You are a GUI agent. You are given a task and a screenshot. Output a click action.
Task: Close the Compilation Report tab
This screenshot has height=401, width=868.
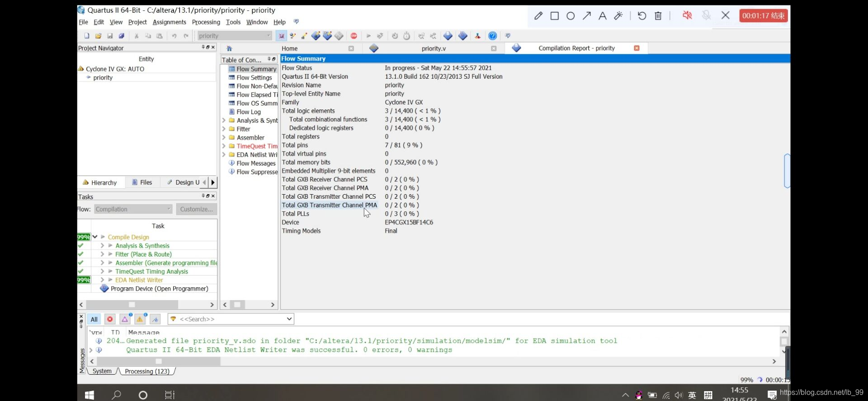pyautogui.click(x=637, y=48)
